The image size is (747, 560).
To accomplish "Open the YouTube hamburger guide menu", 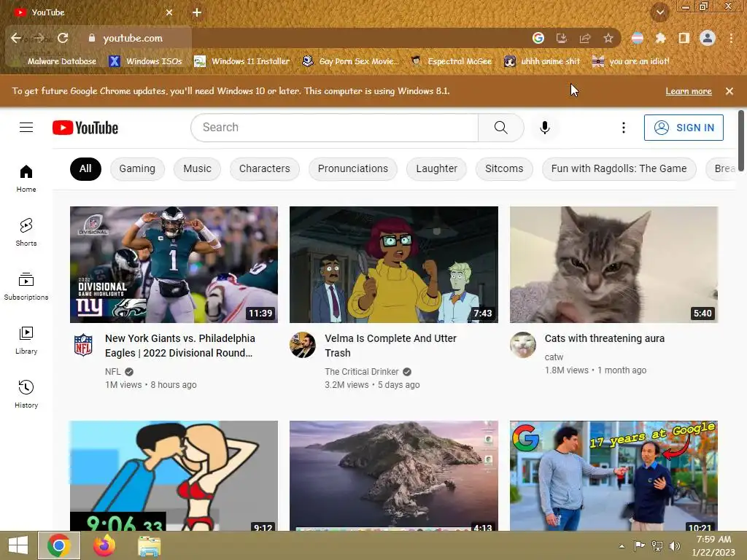I will point(26,128).
